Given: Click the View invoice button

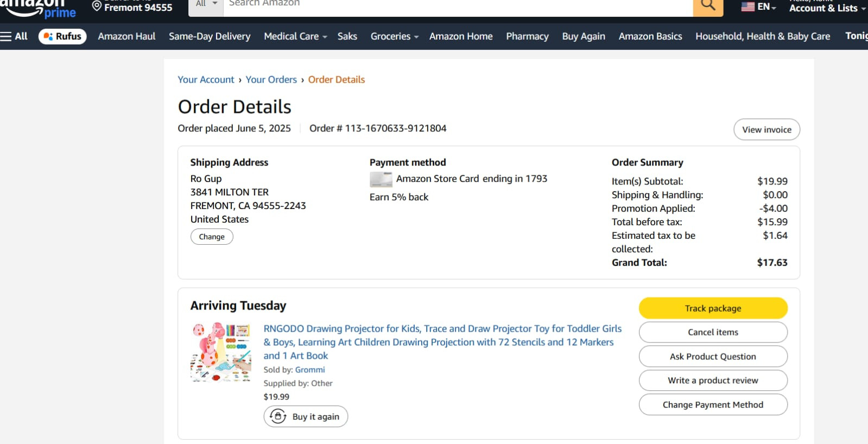Looking at the screenshot, I should click(766, 130).
